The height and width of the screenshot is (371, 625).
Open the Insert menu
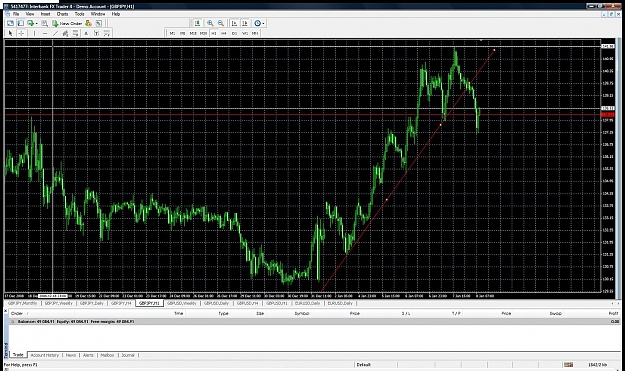pos(45,14)
